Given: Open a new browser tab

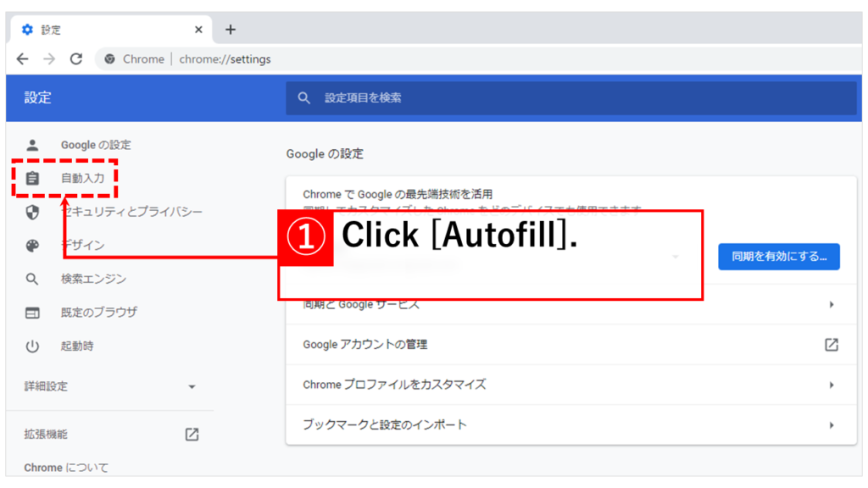Looking at the screenshot, I should coord(231,30).
